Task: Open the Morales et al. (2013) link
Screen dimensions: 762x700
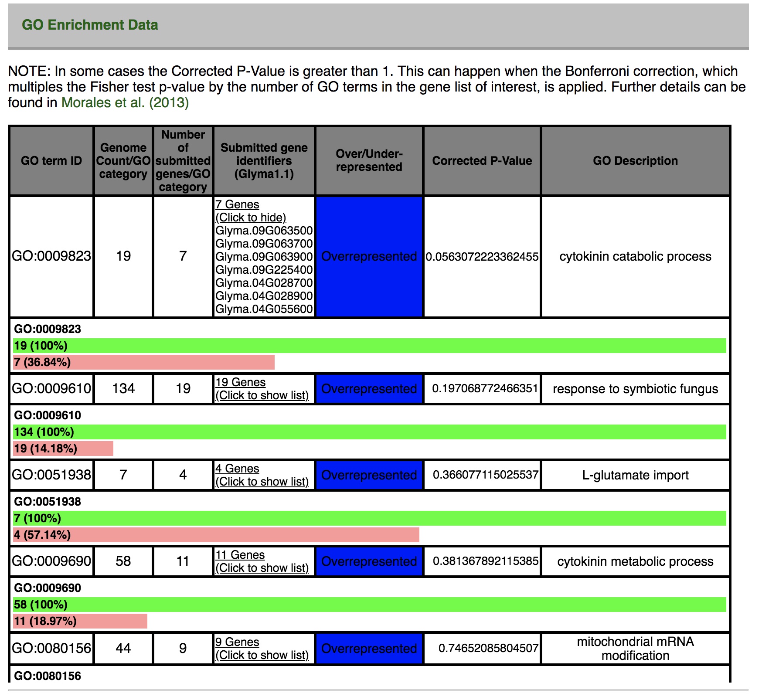Action: point(125,102)
